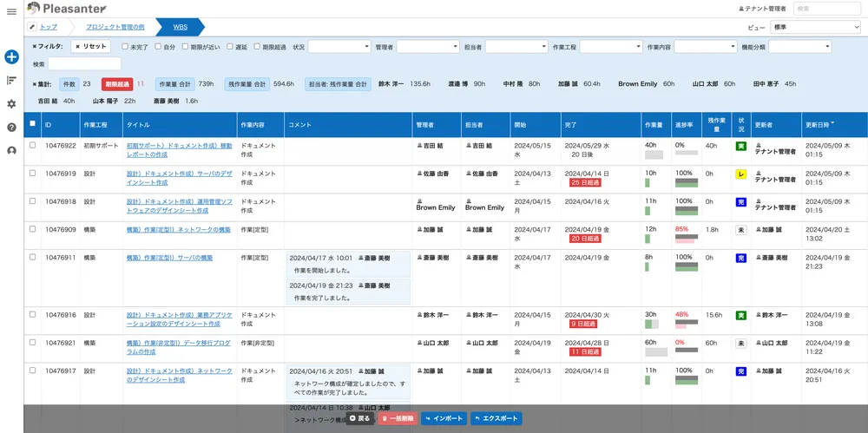868x433 pixels.
Task: Click the 48% progress bar in row 10476916
Action: point(686,325)
